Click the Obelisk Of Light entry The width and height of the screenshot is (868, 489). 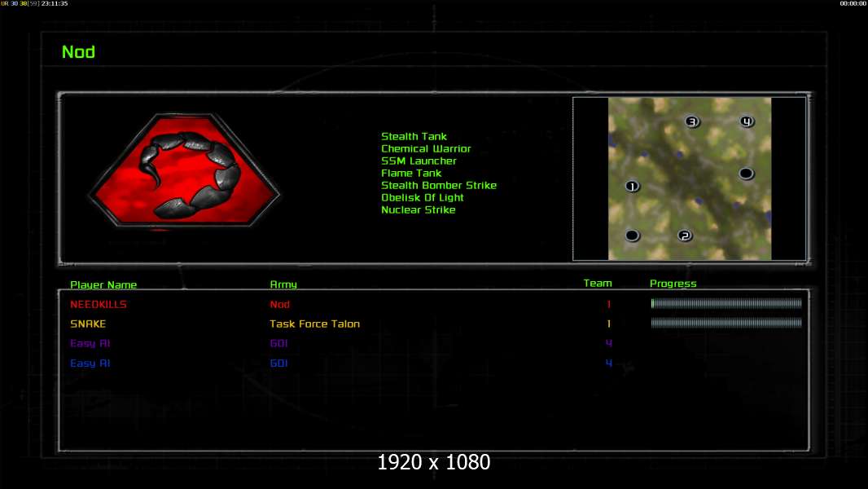(x=422, y=197)
